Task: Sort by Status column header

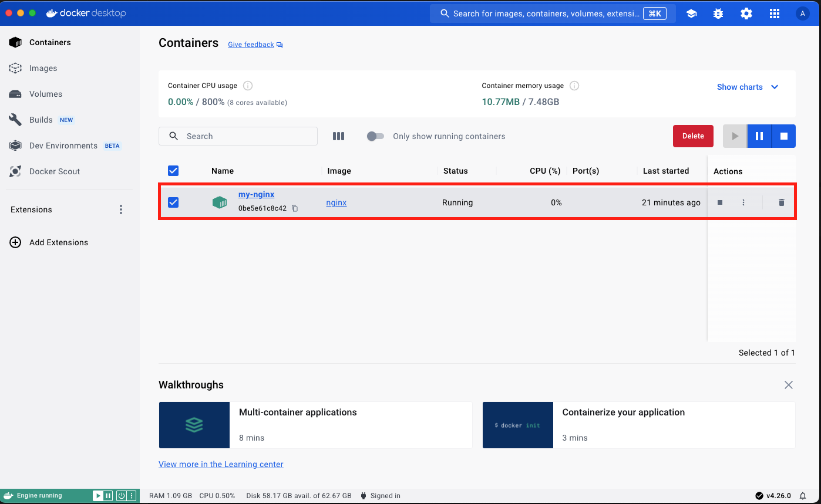Action: pos(456,171)
